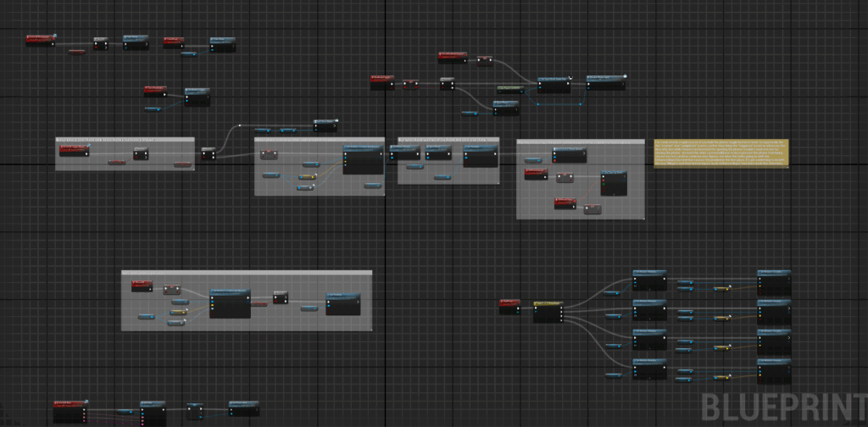This screenshot has height=427, width=868.
Task: Select header of comment box beside yellow note
Action: point(580,142)
